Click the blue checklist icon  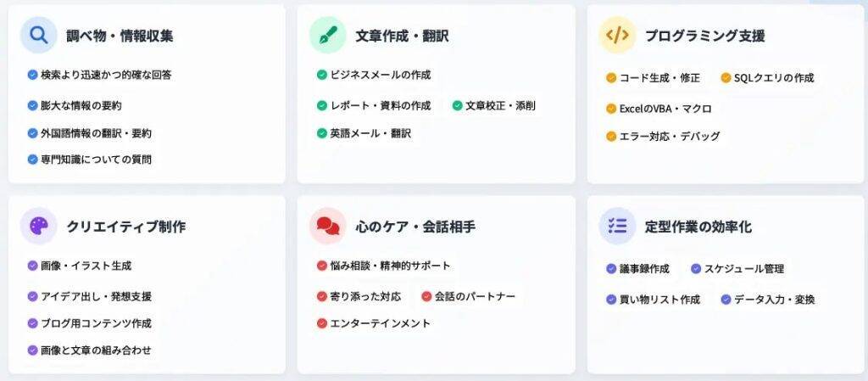click(x=617, y=226)
